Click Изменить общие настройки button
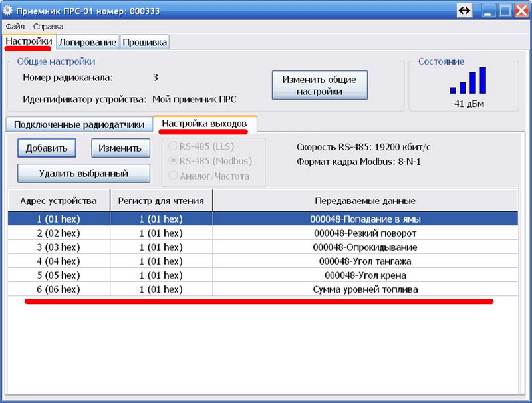The height and width of the screenshot is (403, 532). click(x=319, y=85)
